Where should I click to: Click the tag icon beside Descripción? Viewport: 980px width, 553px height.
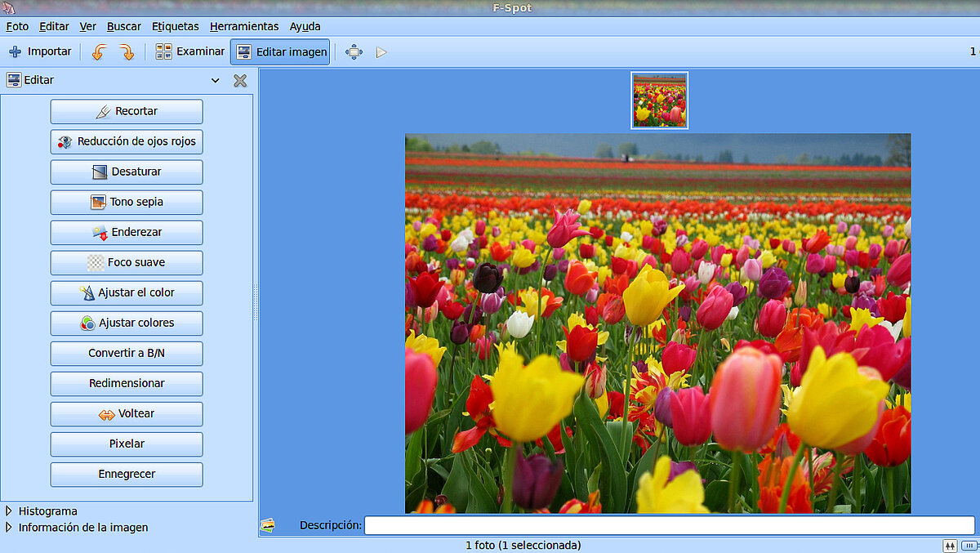point(267,525)
